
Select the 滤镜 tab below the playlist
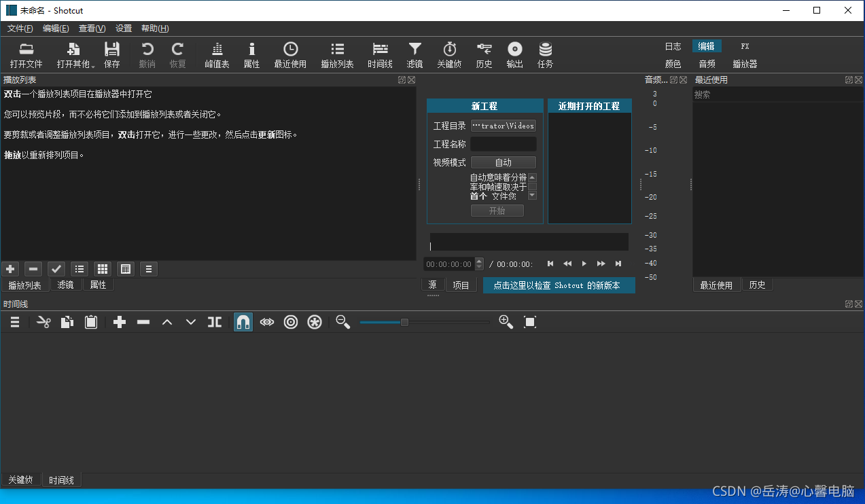[65, 285]
